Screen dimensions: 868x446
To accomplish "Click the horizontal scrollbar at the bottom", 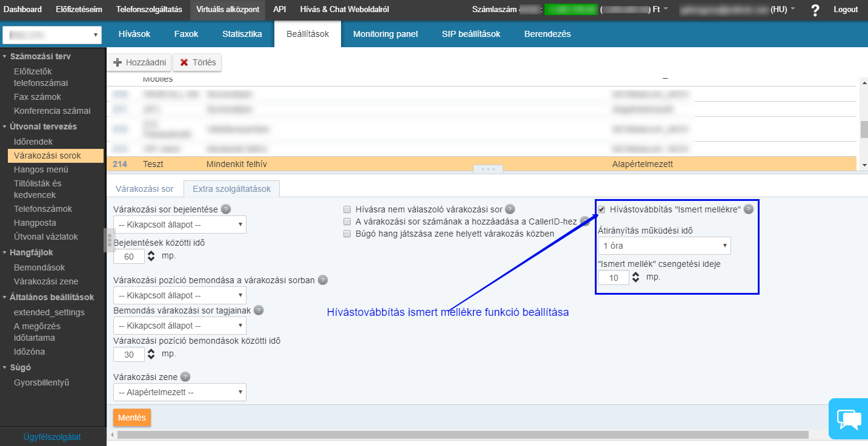I will point(463,435).
